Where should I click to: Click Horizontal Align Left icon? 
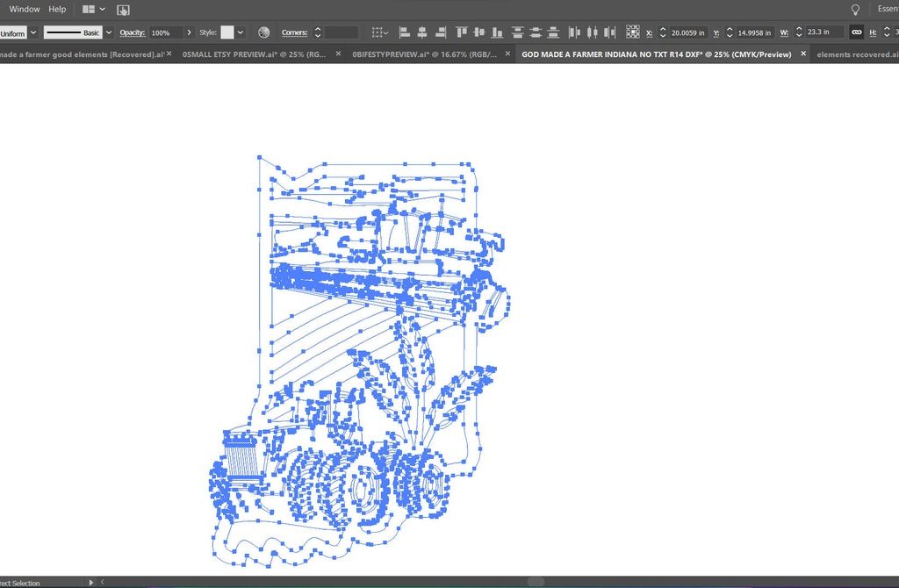pyautogui.click(x=405, y=32)
